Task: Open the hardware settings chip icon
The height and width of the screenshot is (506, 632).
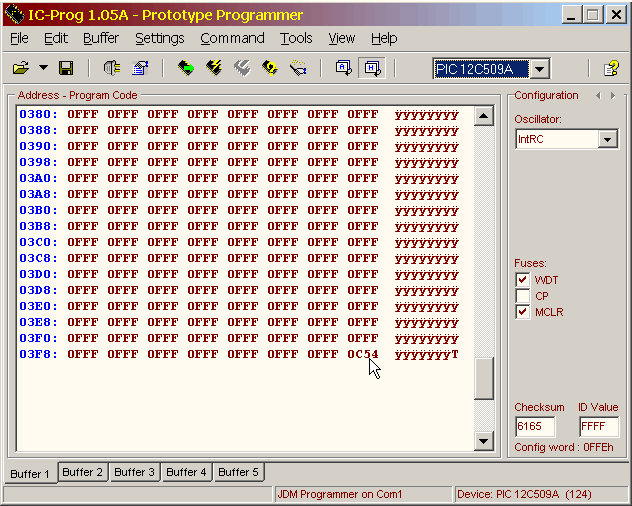Action: pos(111,68)
